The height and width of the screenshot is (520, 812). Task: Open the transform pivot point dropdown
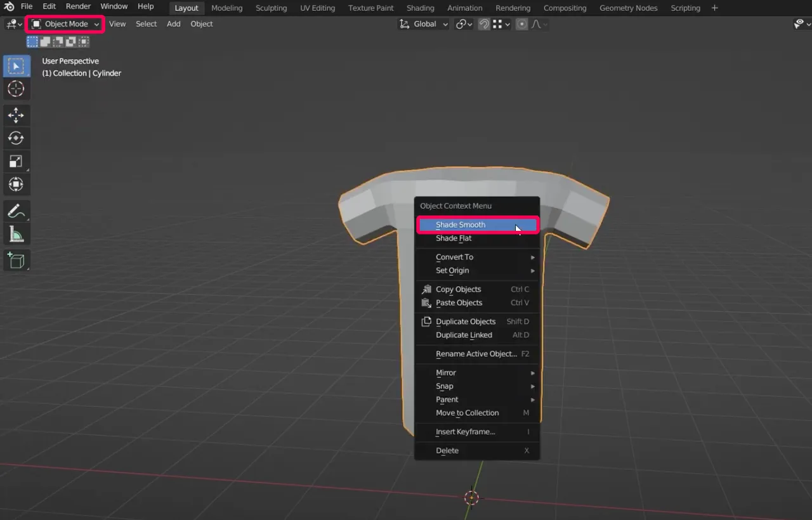click(x=463, y=23)
